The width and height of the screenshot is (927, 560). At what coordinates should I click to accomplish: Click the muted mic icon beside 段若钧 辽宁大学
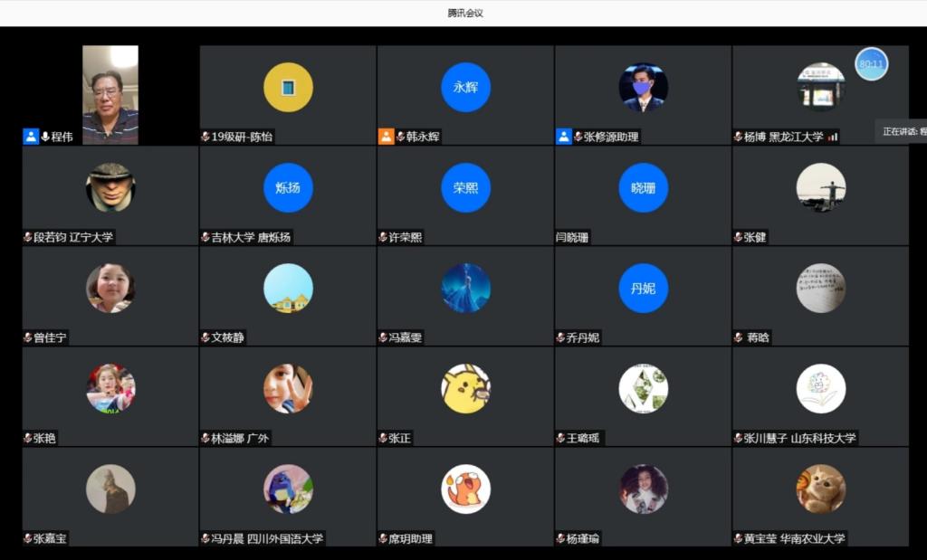[28, 237]
